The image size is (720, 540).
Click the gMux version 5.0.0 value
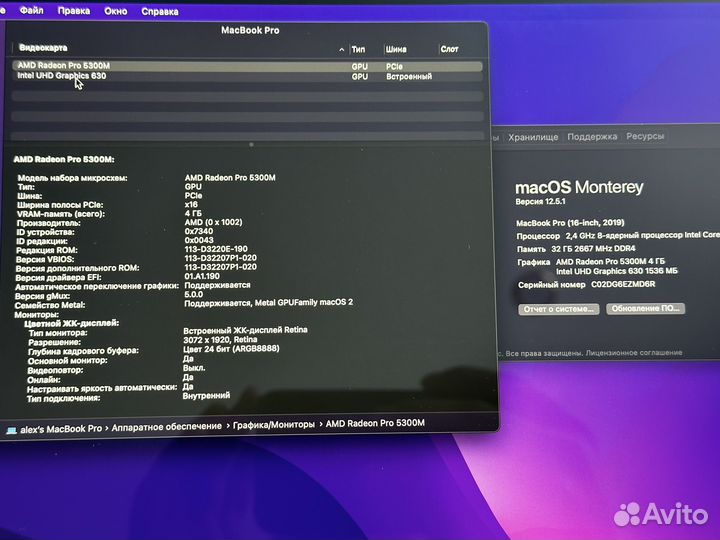pyautogui.click(x=193, y=294)
